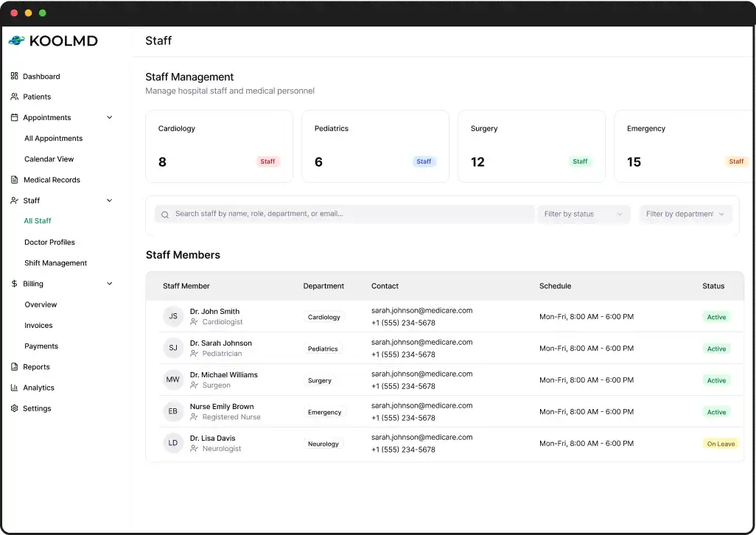Image resolution: width=756 pixels, height=535 pixels.
Task: Click the KOOLMD globe logo icon
Action: tap(16, 41)
